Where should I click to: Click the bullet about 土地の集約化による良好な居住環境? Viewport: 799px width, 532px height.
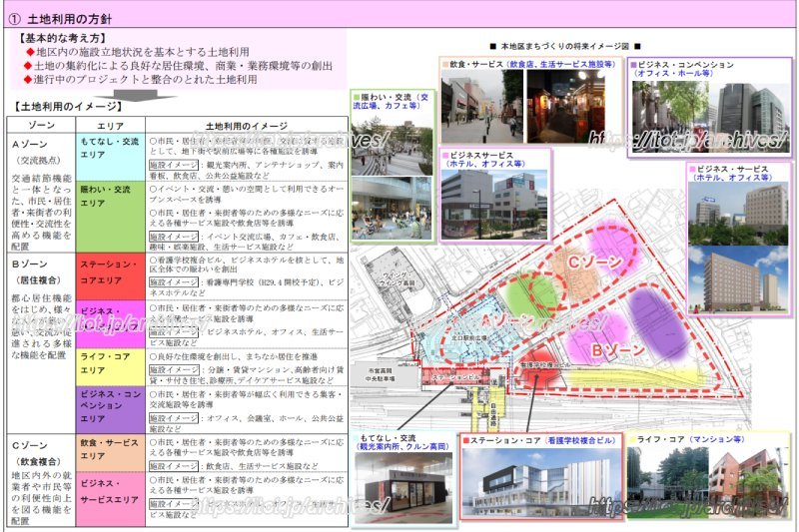point(179,66)
